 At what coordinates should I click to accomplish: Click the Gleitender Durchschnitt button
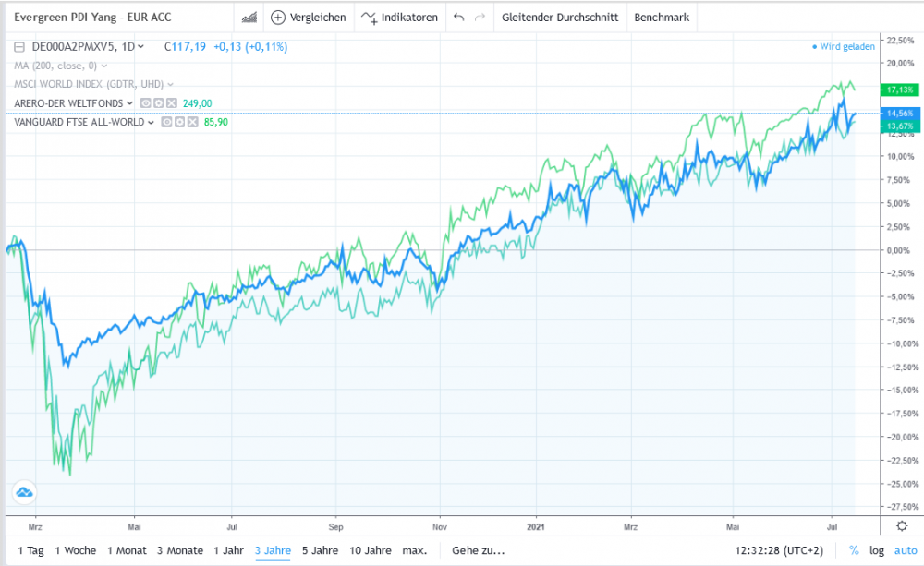[559, 17]
